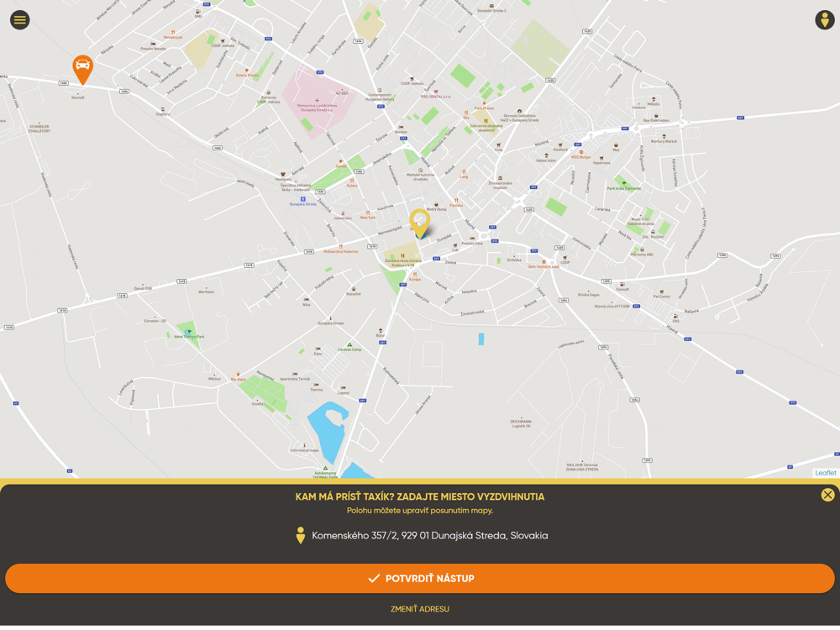Select the Park kráľa Žigmunda tree icon
This screenshot has height=630, width=840.
coord(623,184)
